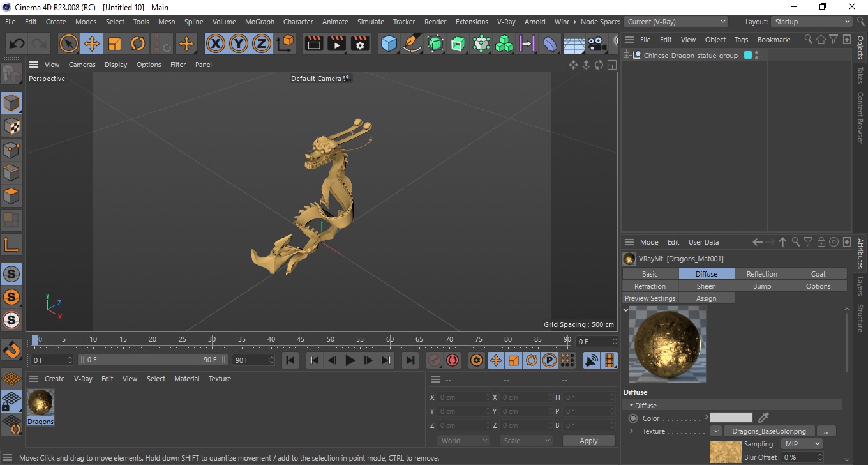Click the texture preview thumbnail
Screen dimensions: 868x465
(726, 452)
